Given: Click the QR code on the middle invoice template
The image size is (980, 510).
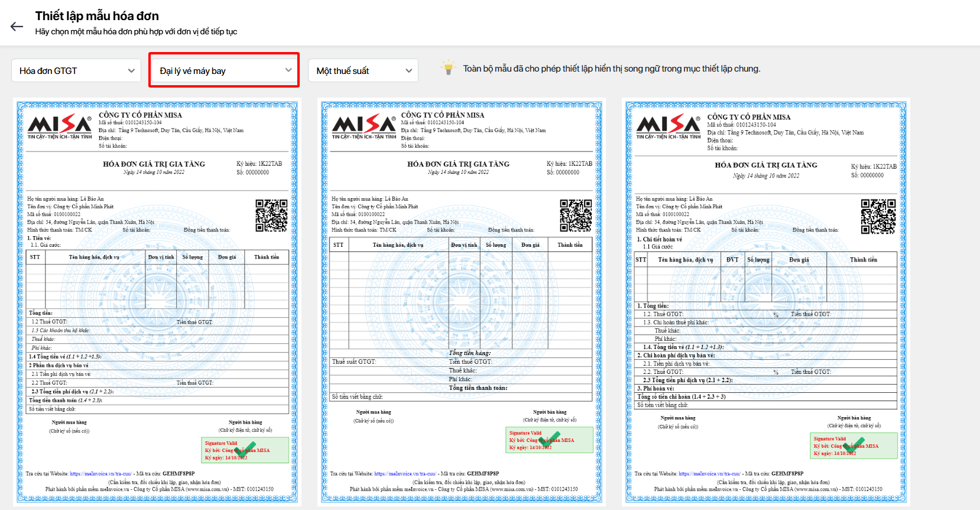Looking at the screenshot, I should coord(576,215).
